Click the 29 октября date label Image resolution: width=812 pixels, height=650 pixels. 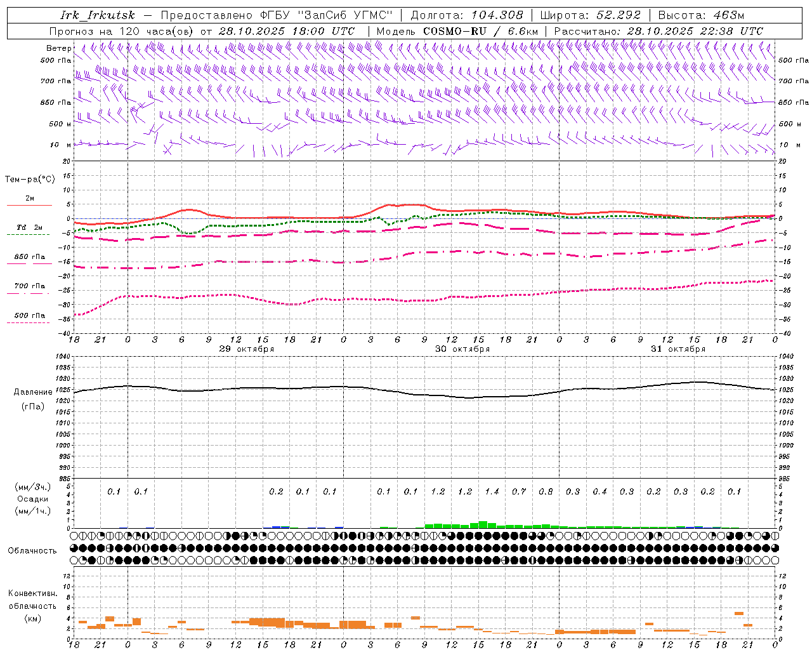click(247, 349)
